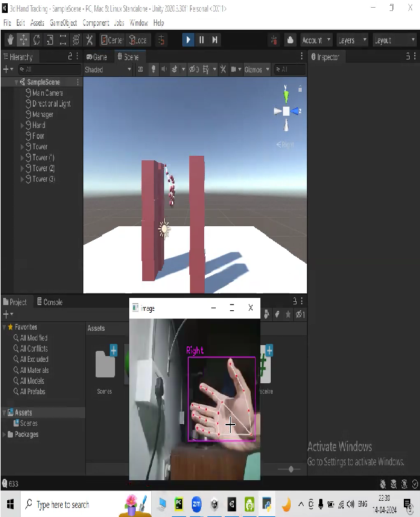Select the Rect Transform tool

[x=63, y=40]
